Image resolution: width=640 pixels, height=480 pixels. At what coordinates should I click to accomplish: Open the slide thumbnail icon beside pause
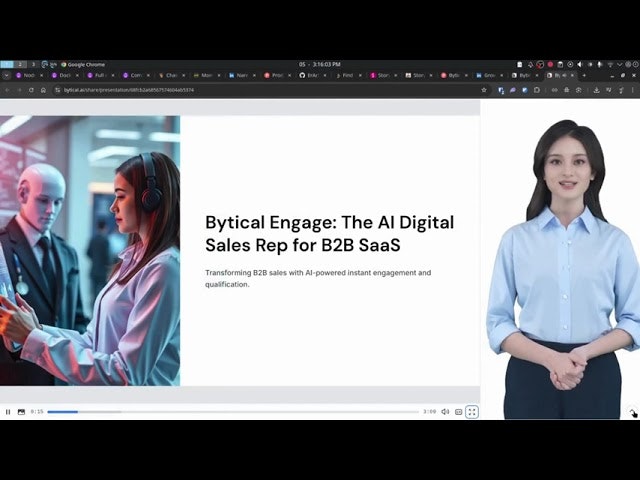point(21,412)
